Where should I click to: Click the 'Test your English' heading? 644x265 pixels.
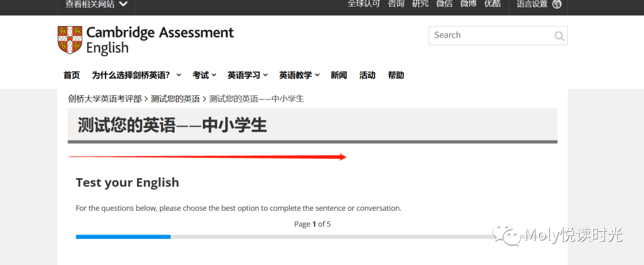tap(128, 182)
